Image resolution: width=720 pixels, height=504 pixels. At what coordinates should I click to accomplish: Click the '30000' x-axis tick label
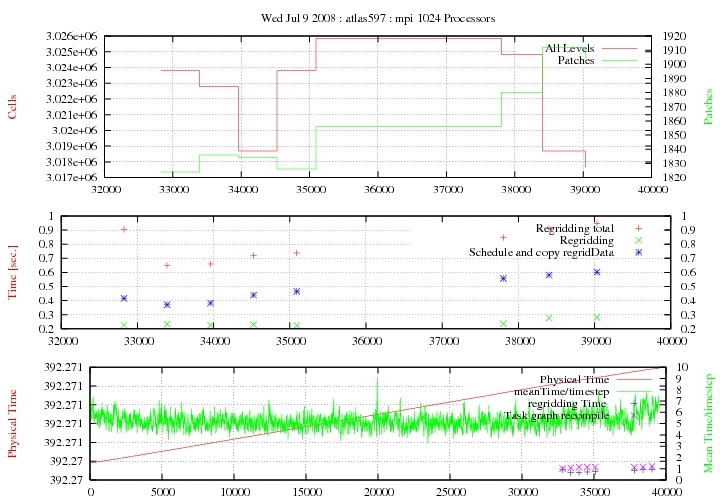tap(523, 493)
